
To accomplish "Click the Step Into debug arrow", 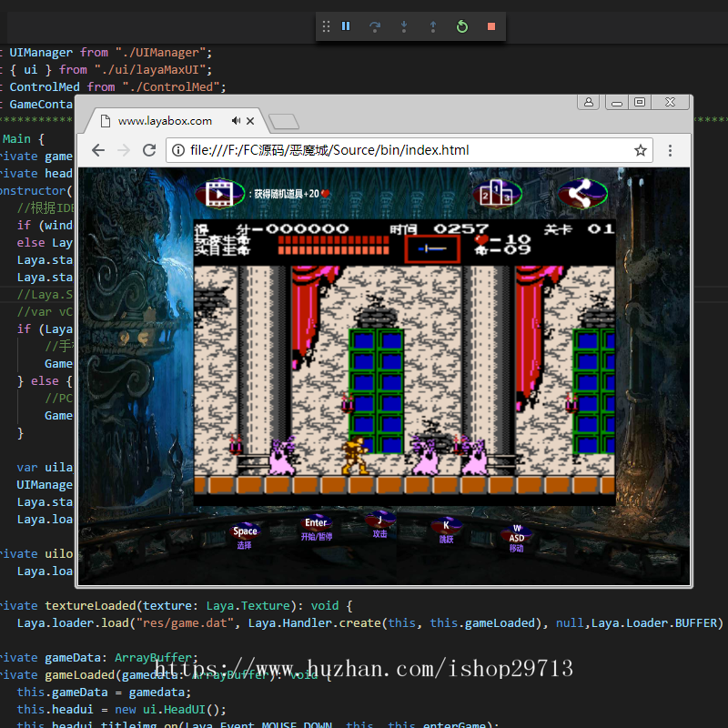I will pos(404,26).
